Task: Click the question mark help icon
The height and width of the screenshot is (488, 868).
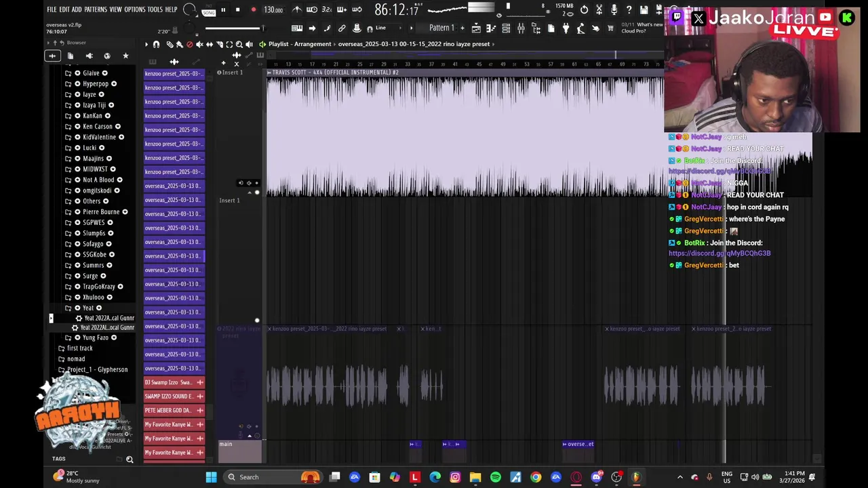Action: tap(629, 9)
